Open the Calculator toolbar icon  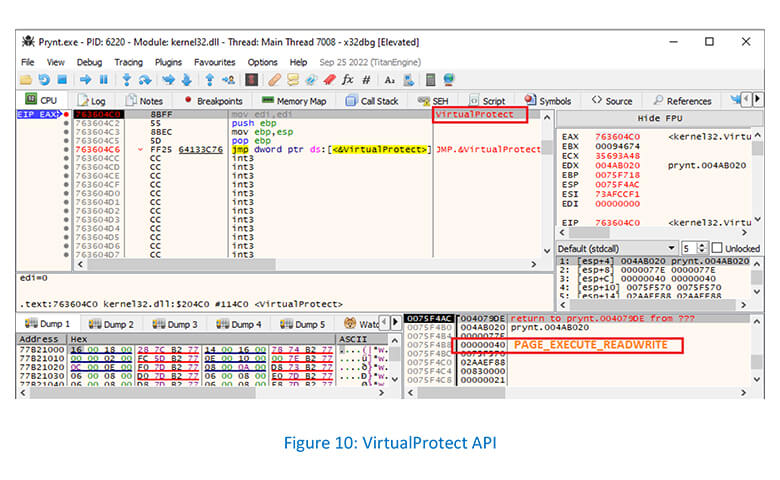click(431, 80)
